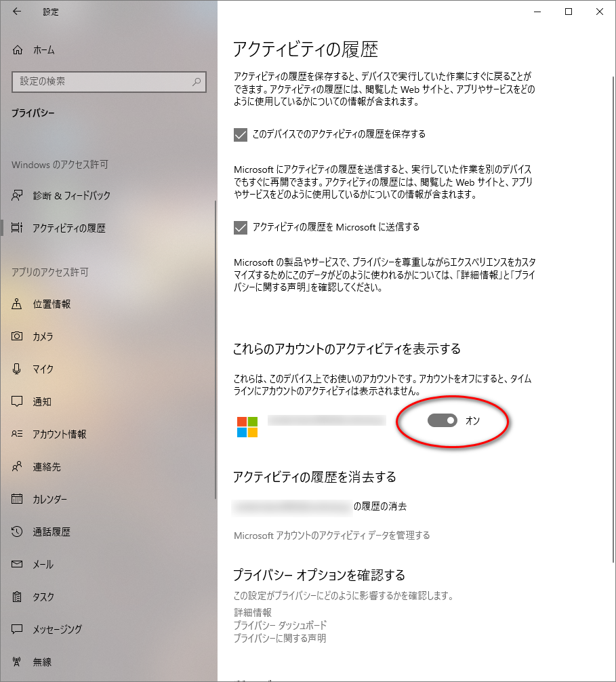Click the 詳細情報 link
616x682 pixels.
coord(253,613)
